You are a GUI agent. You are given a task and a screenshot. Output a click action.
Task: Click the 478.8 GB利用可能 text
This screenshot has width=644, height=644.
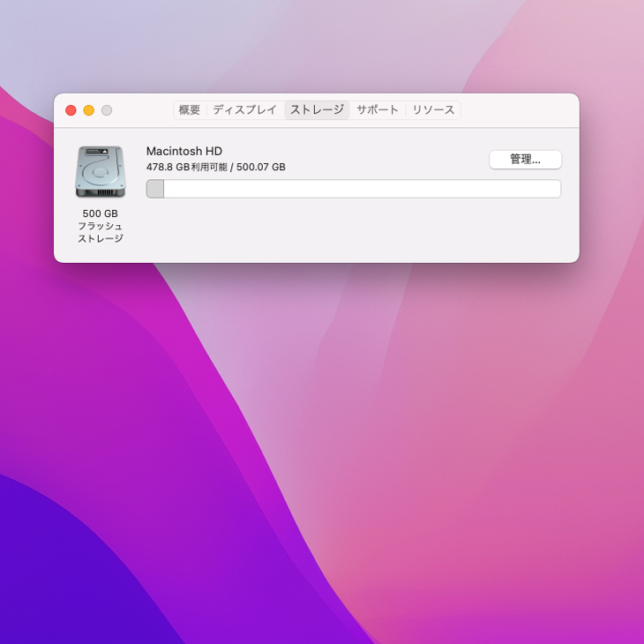click(x=186, y=167)
